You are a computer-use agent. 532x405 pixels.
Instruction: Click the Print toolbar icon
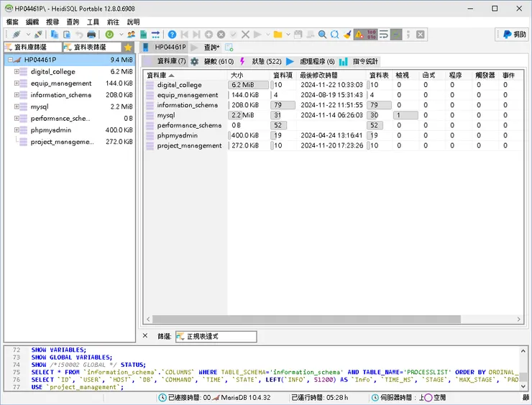91,35
